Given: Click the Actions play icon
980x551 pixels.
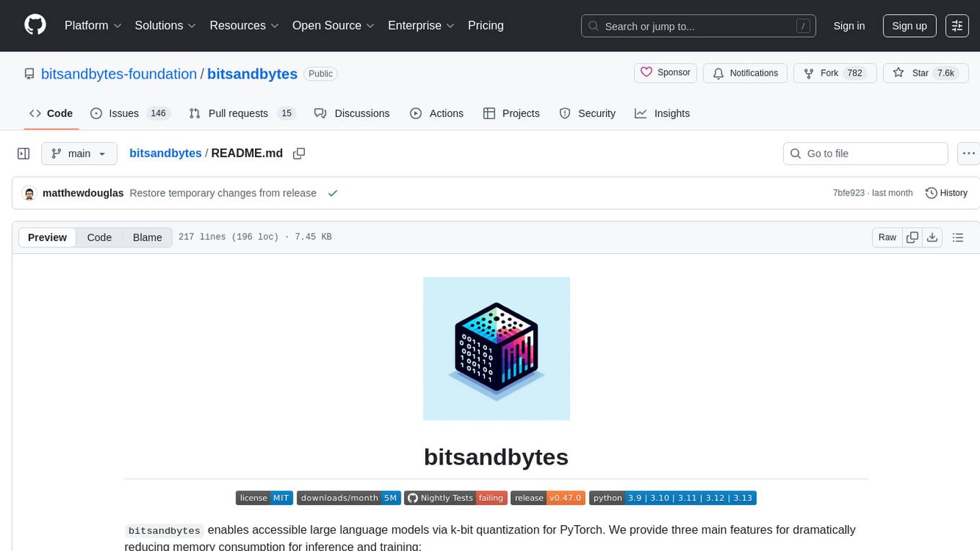Looking at the screenshot, I should pos(416,113).
